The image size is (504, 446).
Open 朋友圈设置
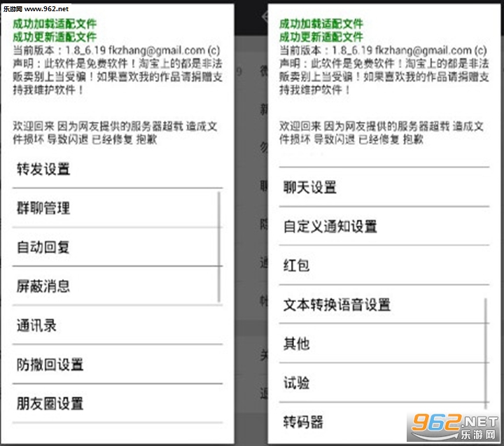(50, 404)
